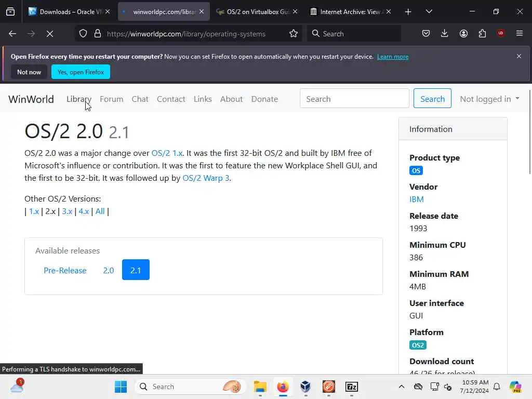Image resolution: width=532 pixels, height=399 pixels.
Task: Open notifications bell icon
Action: 497,387
